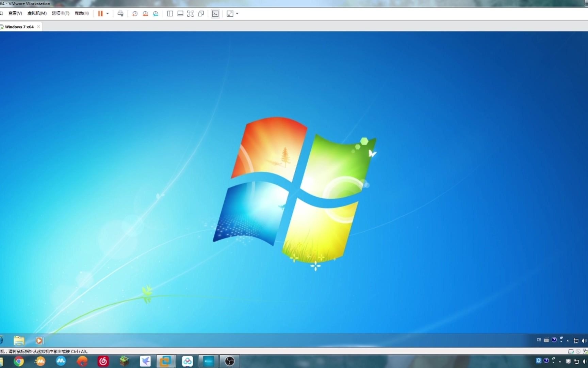Open the NetEase Cloud Music taskbar icon

(x=103, y=361)
